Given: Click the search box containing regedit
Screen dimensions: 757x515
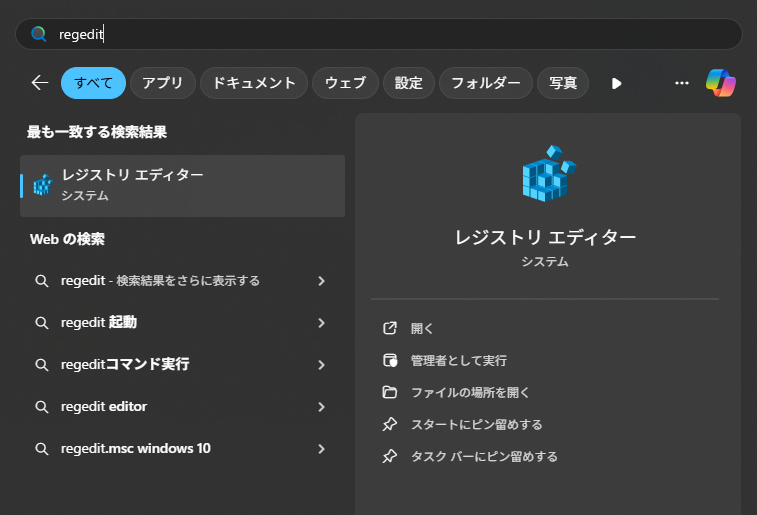Looking at the screenshot, I should coord(378,34).
